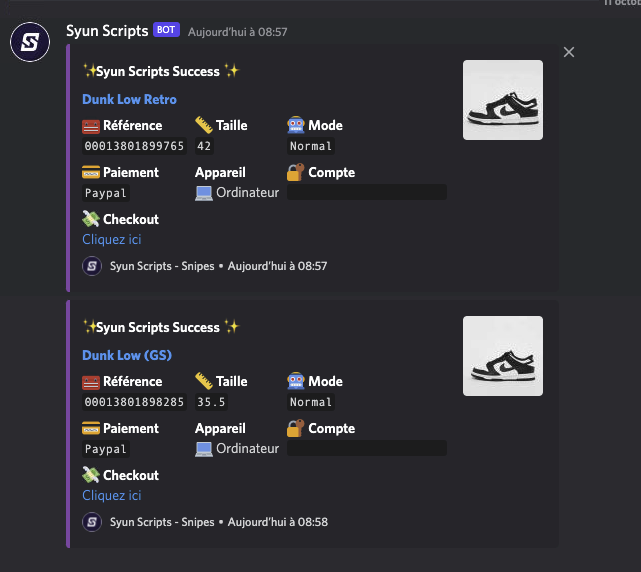Enlarge the Dunk Low Retro shoe thumbnail
The image size is (641, 572).
click(x=503, y=100)
